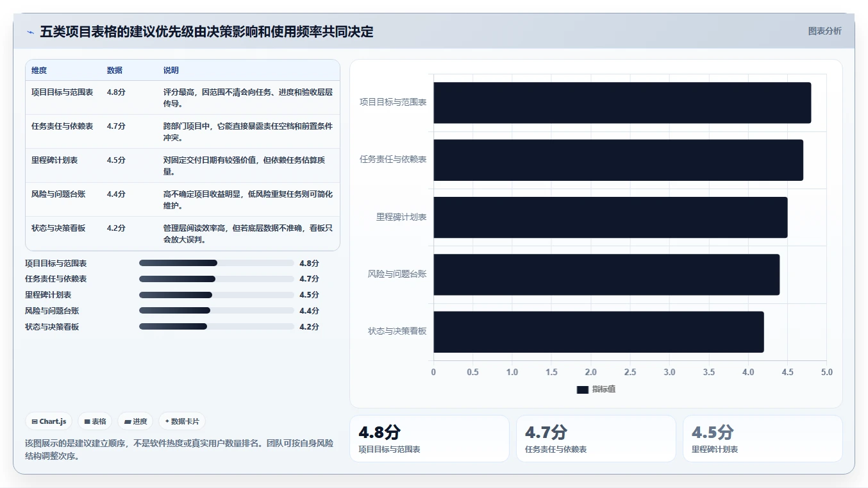Open the 4.5分 里程碑计划表 data card
Viewport: 868px width, 488px height.
tap(763, 439)
